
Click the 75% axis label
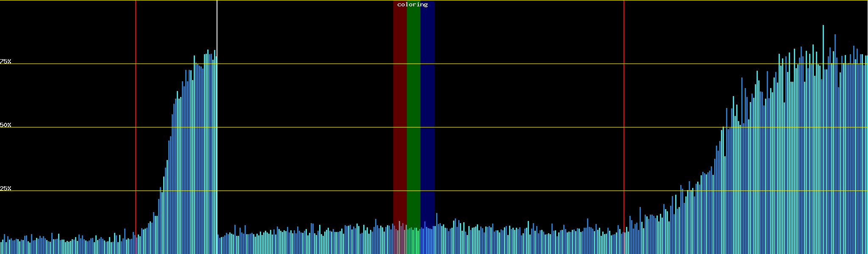(x=6, y=61)
